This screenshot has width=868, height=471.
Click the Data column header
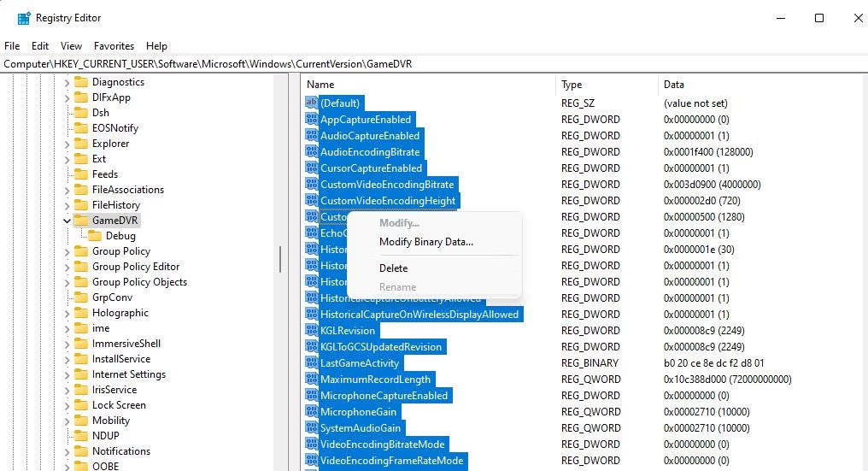pos(674,85)
